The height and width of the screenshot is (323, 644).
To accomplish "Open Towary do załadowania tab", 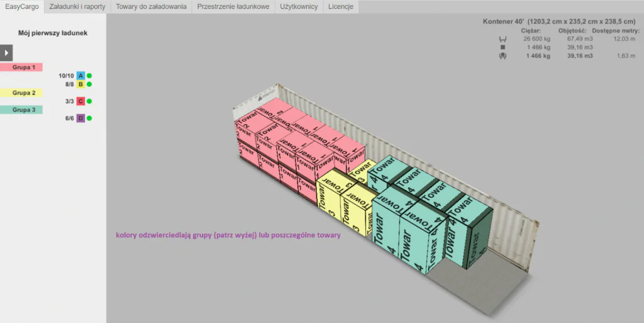I will [x=151, y=6].
